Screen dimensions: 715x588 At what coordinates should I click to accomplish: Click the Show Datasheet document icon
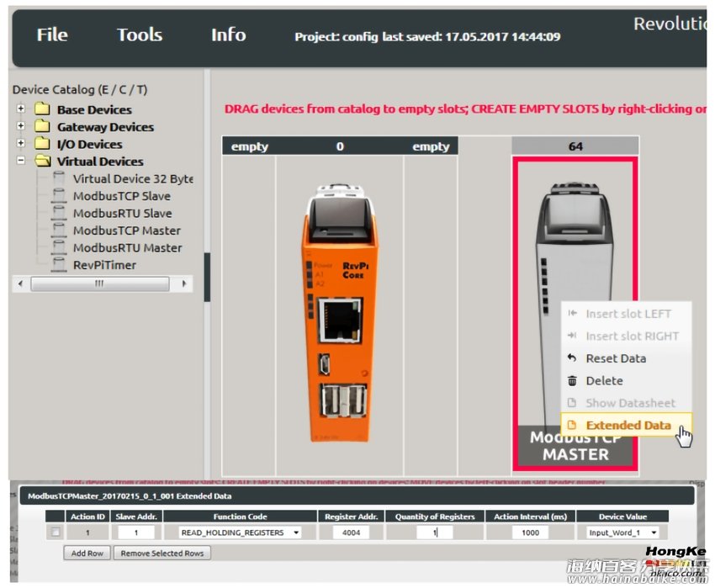[x=572, y=403]
